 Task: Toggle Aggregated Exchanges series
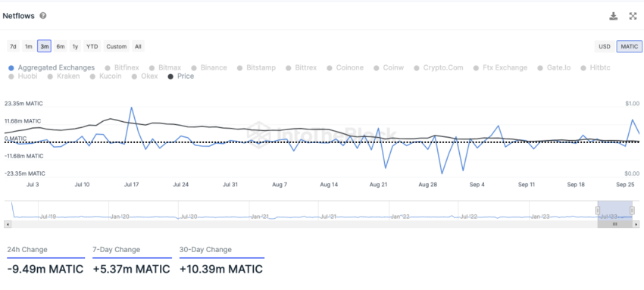(52, 67)
